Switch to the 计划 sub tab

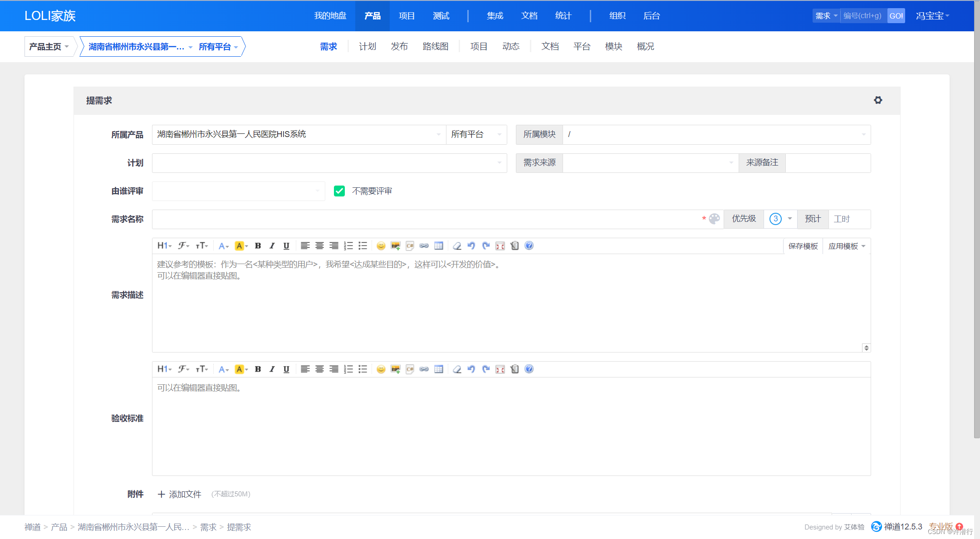pos(367,46)
